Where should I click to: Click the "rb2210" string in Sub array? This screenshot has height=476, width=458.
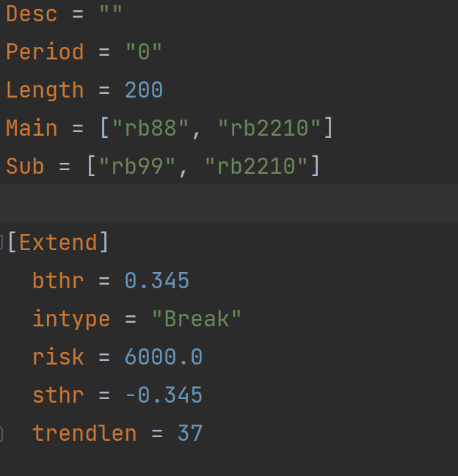[256, 166]
